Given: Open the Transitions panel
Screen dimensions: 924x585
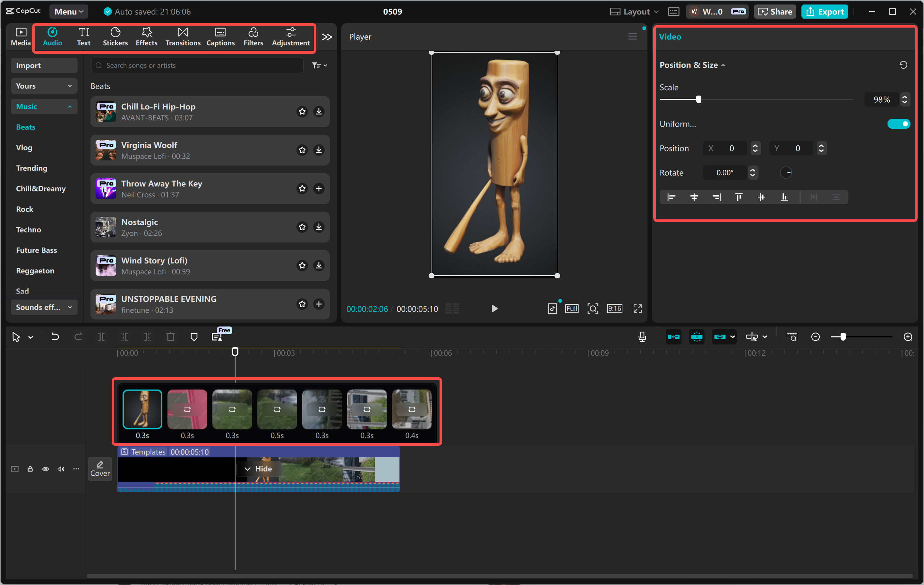Looking at the screenshot, I should point(183,37).
